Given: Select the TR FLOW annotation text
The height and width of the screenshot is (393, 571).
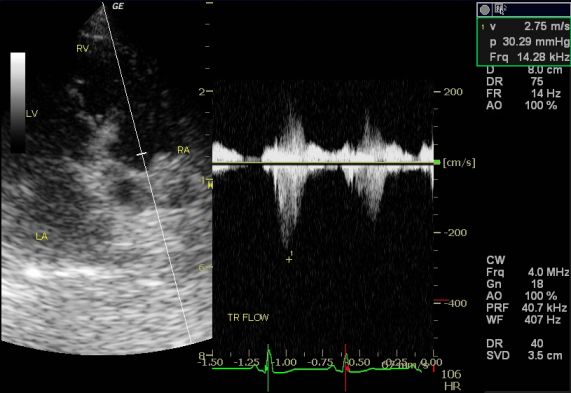Looking at the screenshot, I should [x=248, y=318].
